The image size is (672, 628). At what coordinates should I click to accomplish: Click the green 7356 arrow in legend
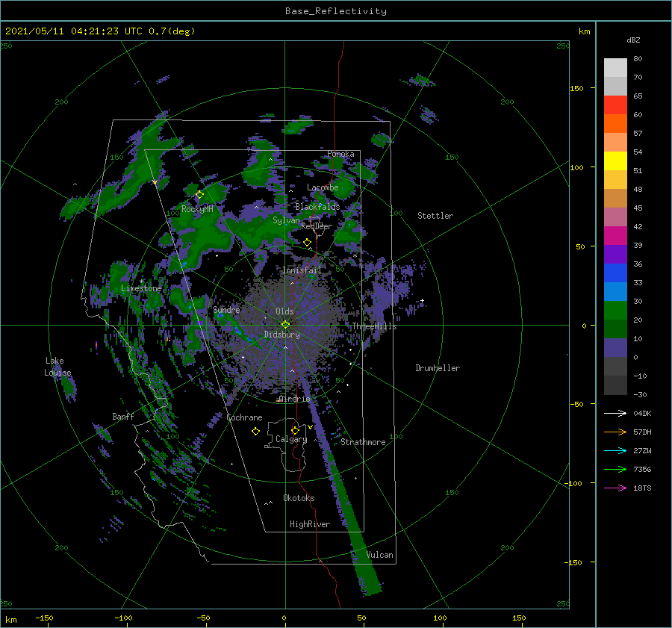[x=615, y=470]
